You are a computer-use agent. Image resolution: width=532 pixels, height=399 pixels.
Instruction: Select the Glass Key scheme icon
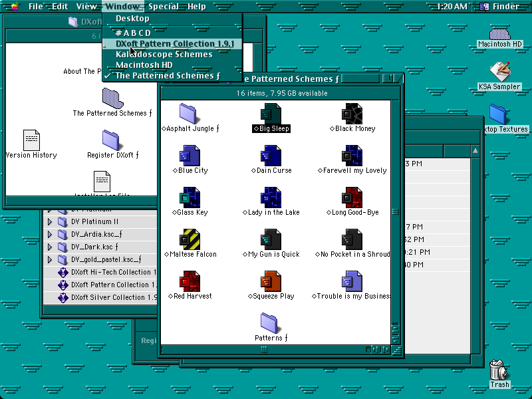click(190, 198)
